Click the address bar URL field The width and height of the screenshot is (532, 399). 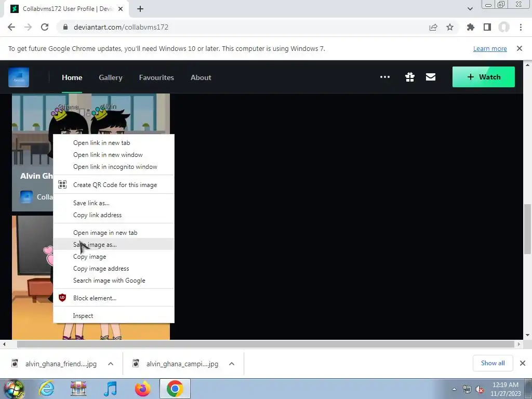[241, 27]
